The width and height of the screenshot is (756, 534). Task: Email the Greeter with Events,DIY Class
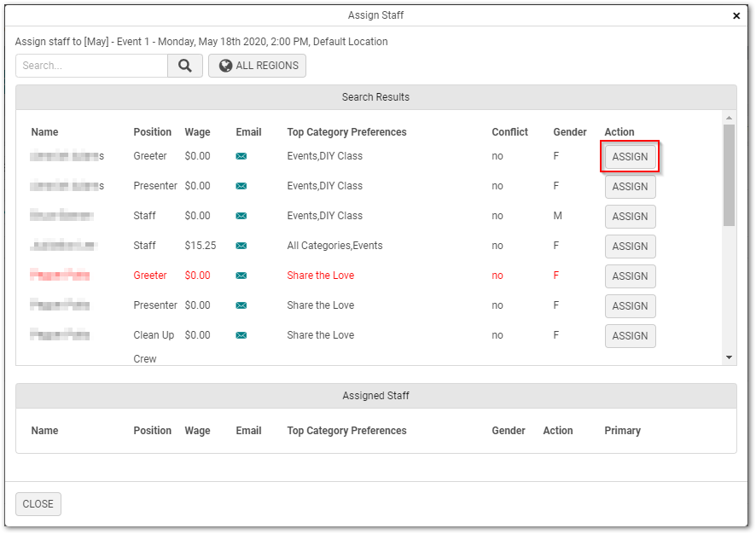(x=241, y=156)
